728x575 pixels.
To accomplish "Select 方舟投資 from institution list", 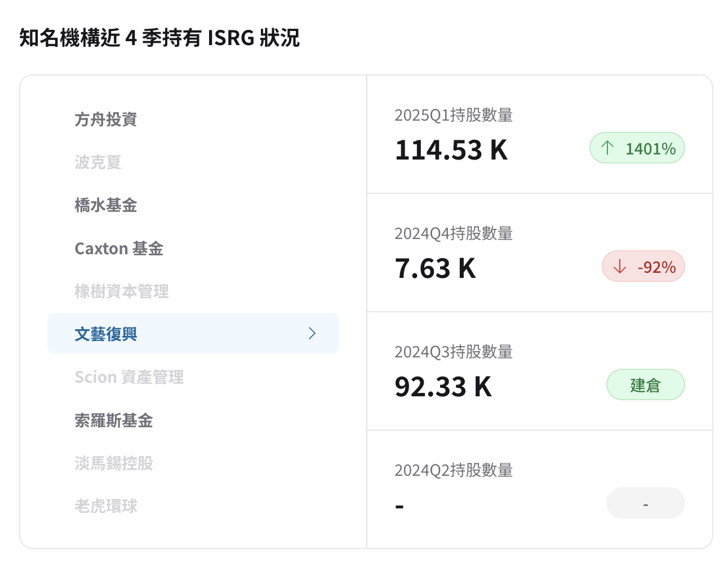I will pyautogui.click(x=106, y=120).
